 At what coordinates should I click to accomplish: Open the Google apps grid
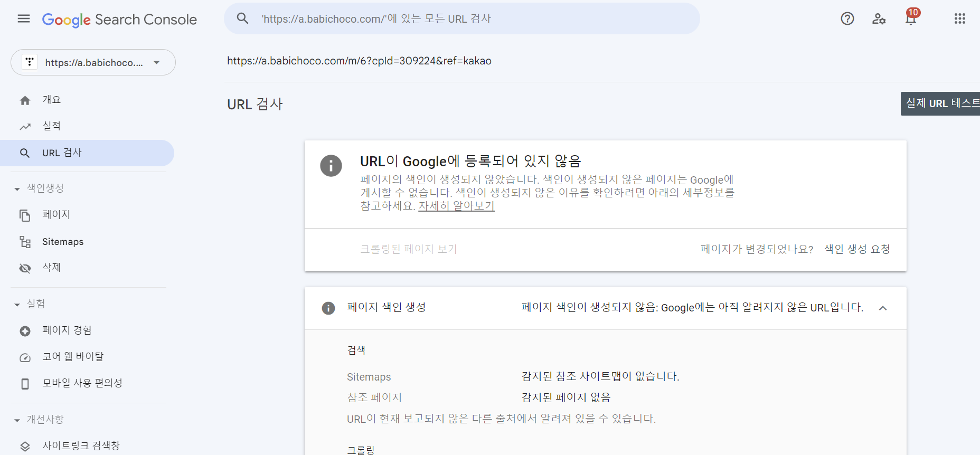960,19
